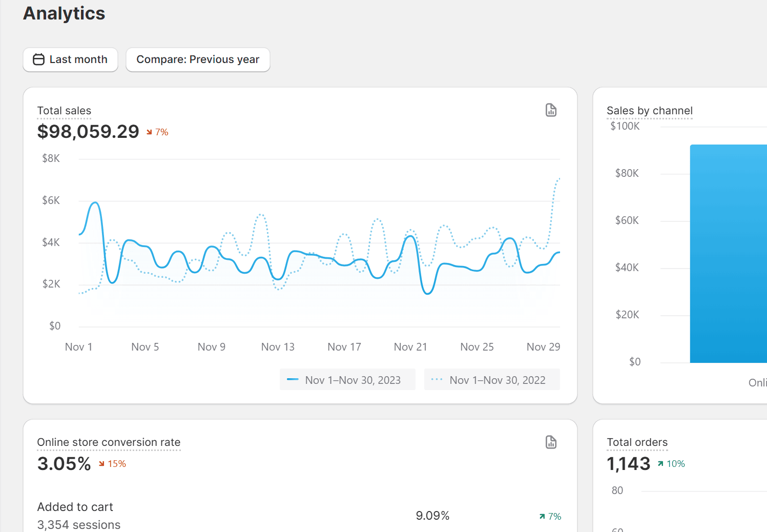The image size is (767, 532).
Task: Click the Total orders up arrow indicator
Action: coord(660,464)
